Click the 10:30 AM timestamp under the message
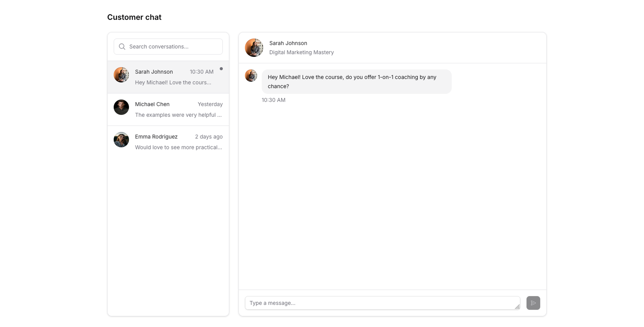Image resolution: width=644 pixels, height=327 pixels. 273,100
